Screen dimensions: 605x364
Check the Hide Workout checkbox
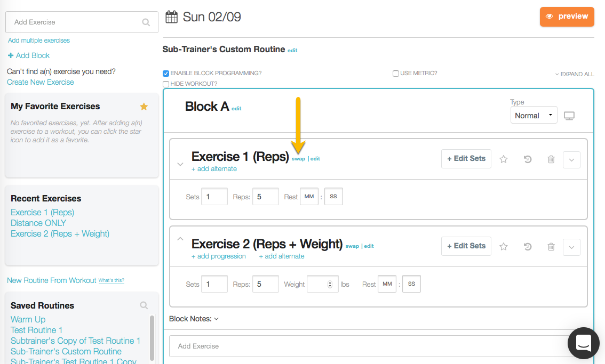tap(166, 84)
